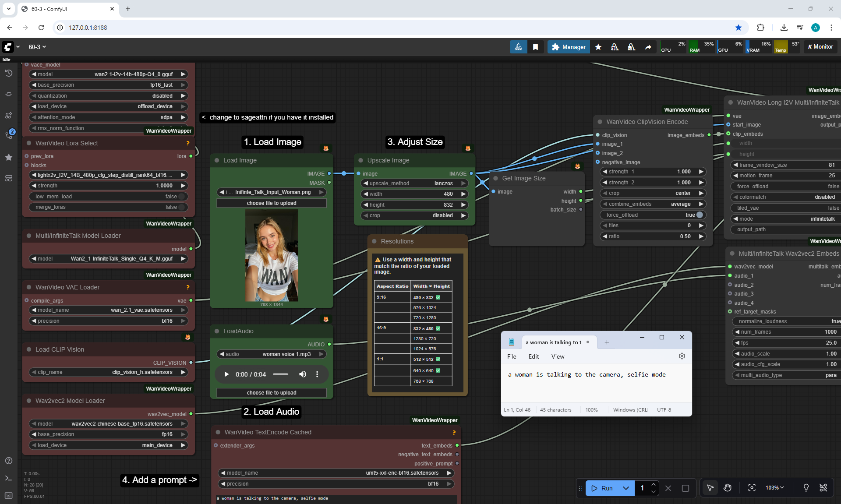Select the hand pan tool
Screen dimensions: 841x504
coord(728,488)
